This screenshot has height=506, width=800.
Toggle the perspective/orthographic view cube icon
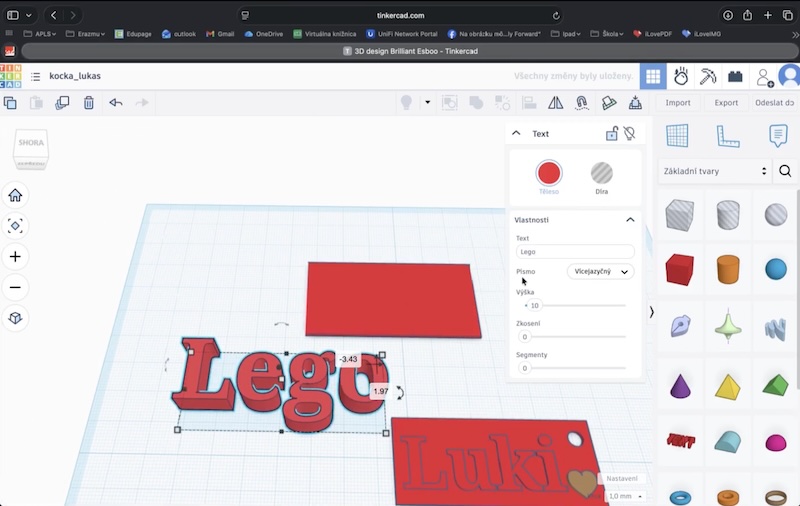15,318
